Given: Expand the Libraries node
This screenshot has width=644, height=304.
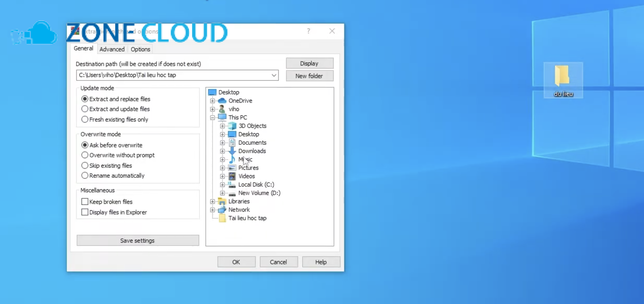Looking at the screenshot, I should point(212,201).
